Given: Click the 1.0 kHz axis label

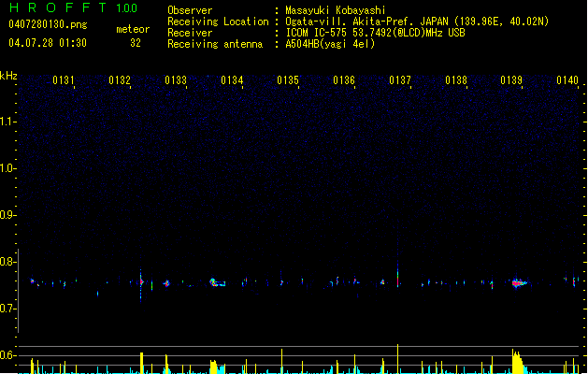Looking at the screenshot, I should tap(7, 168).
